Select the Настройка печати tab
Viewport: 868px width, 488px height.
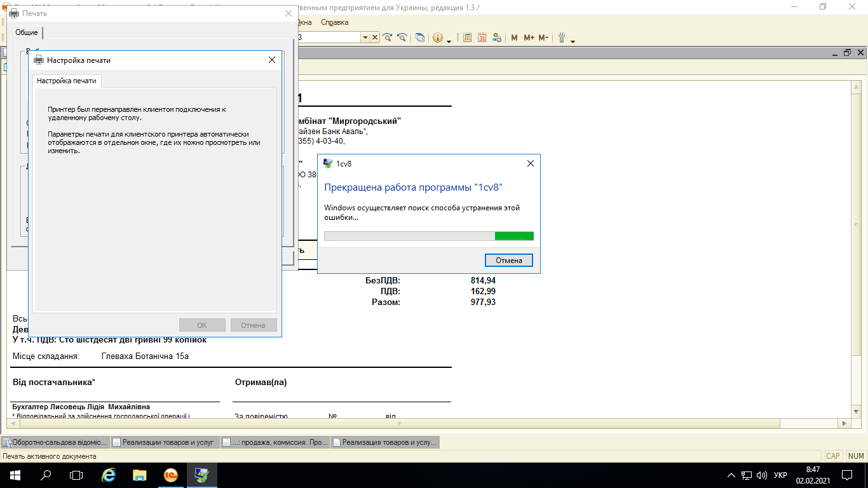[x=67, y=81]
